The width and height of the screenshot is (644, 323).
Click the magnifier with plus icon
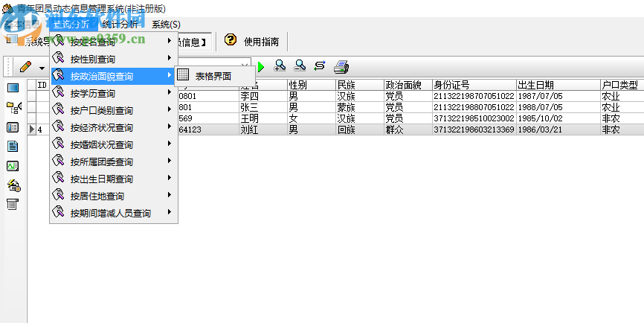[280, 66]
